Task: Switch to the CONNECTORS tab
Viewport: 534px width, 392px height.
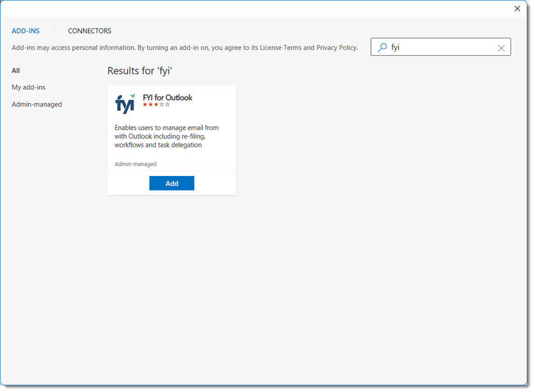Action: click(x=89, y=31)
